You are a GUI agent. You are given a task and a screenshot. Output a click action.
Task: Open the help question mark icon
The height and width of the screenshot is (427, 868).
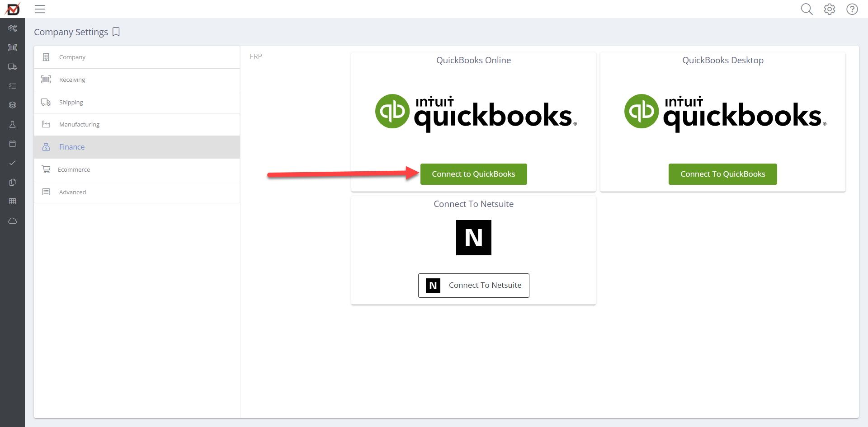(x=852, y=9)
